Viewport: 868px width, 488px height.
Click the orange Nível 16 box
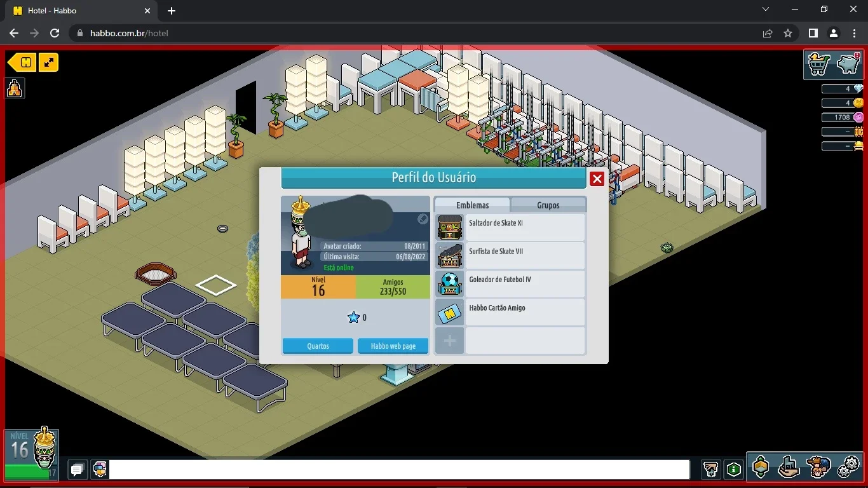pyautogui.click(x=318, y=287)
